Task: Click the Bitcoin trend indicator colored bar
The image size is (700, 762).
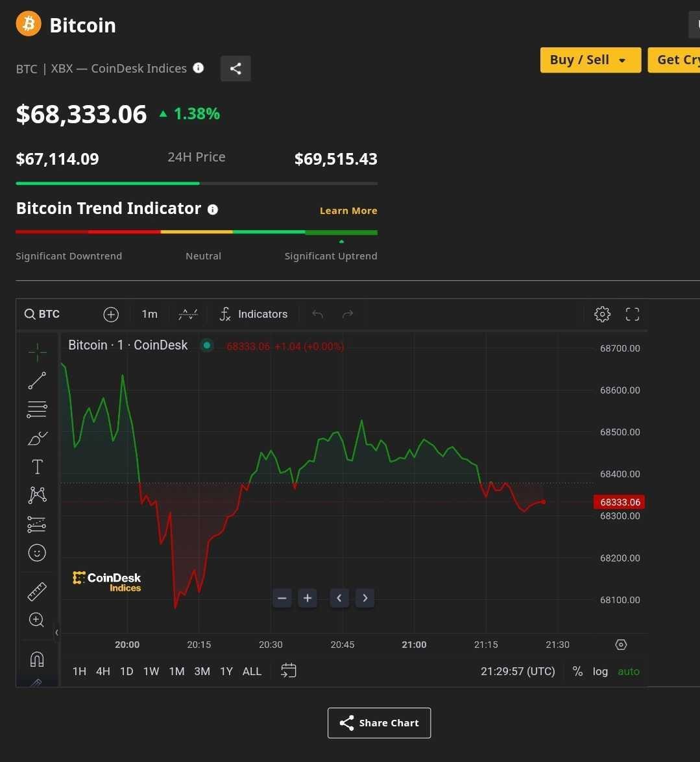Action: pos(197,232)
